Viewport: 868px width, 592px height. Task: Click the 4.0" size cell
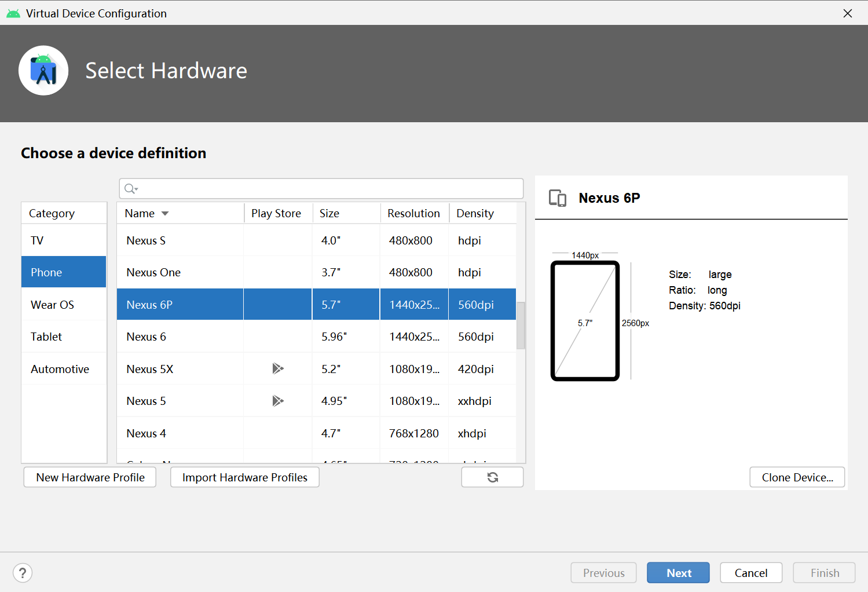tap(331, 240)
